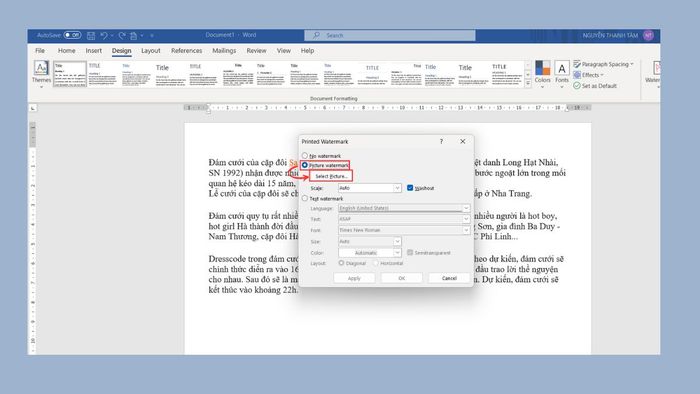
Task: Open the Mailings tab
Action: click(224, 51)
